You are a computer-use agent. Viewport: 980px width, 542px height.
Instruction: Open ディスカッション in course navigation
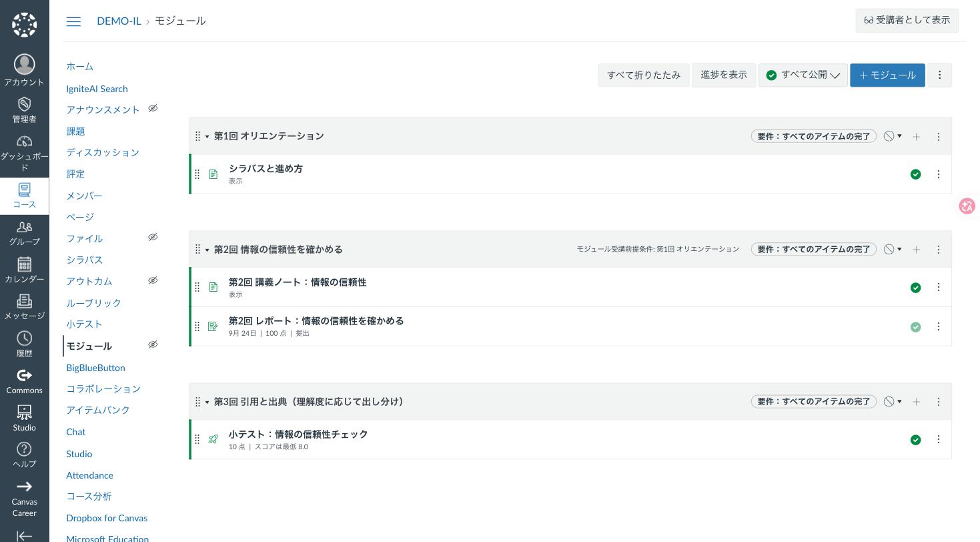pos(103,153)
